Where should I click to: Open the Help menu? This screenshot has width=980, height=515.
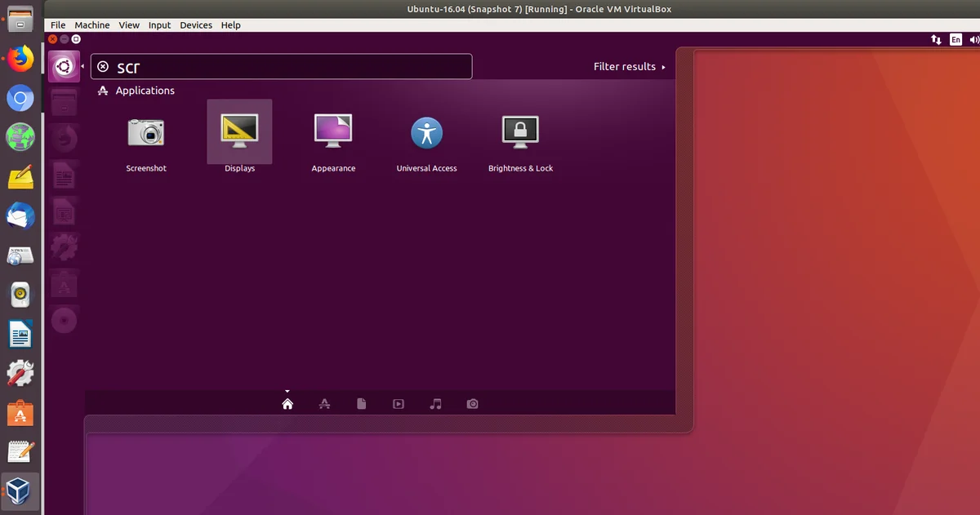tap(231, 25)
